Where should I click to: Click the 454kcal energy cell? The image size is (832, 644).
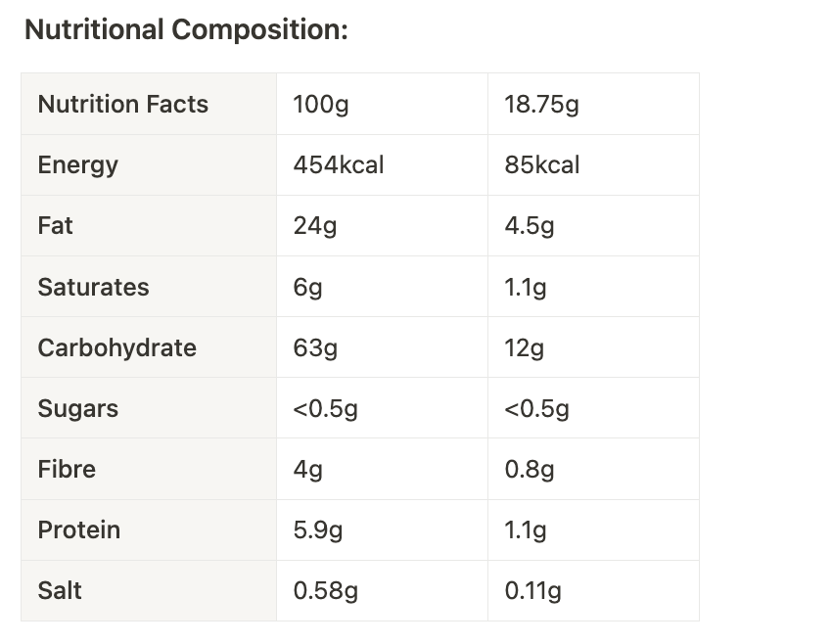click(382, 165)
